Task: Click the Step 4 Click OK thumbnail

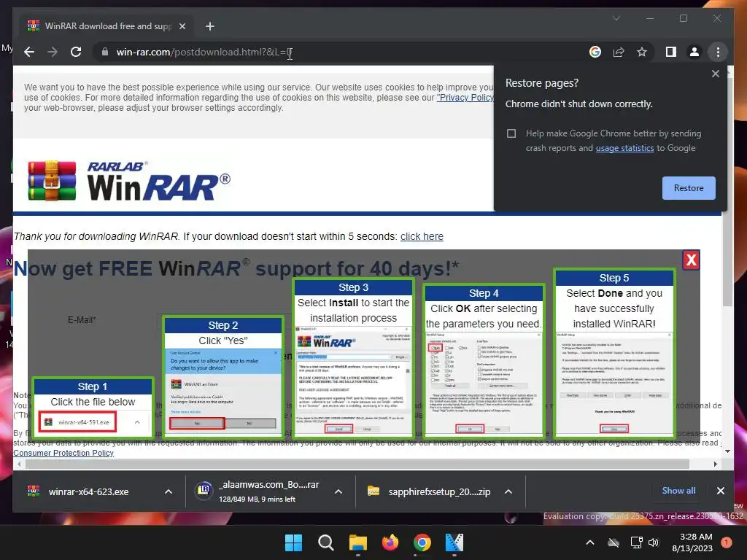Action: (484, 361)
